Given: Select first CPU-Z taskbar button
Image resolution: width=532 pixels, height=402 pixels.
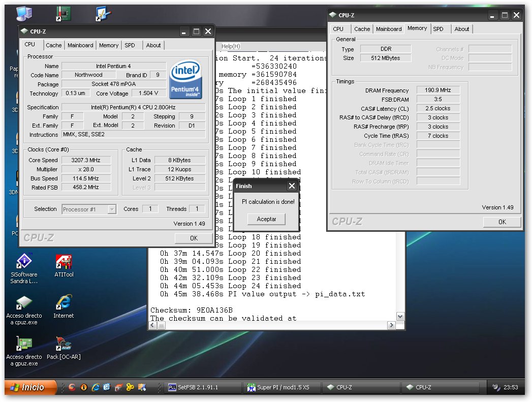Looking at the screenshot, I should 362,387.
